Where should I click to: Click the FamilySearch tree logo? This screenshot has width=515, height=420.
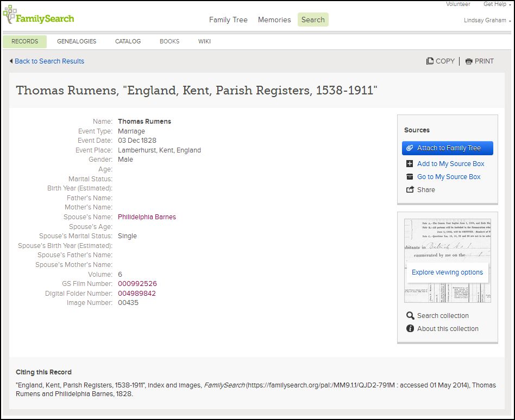pyautogui.click(x=10, y=14)
